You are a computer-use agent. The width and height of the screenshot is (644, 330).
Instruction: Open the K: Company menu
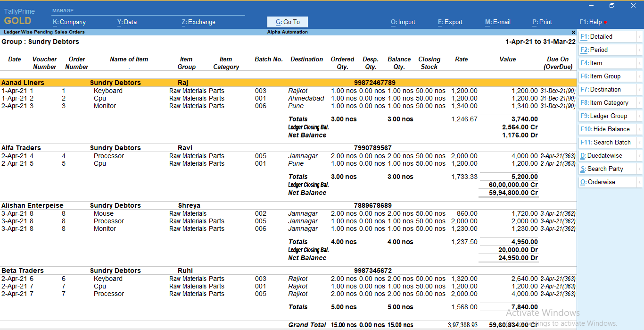(69, 22)
